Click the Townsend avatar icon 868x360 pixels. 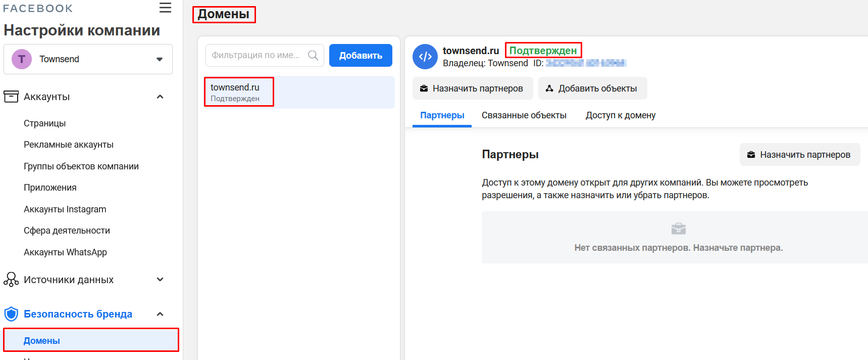[22, 59]
